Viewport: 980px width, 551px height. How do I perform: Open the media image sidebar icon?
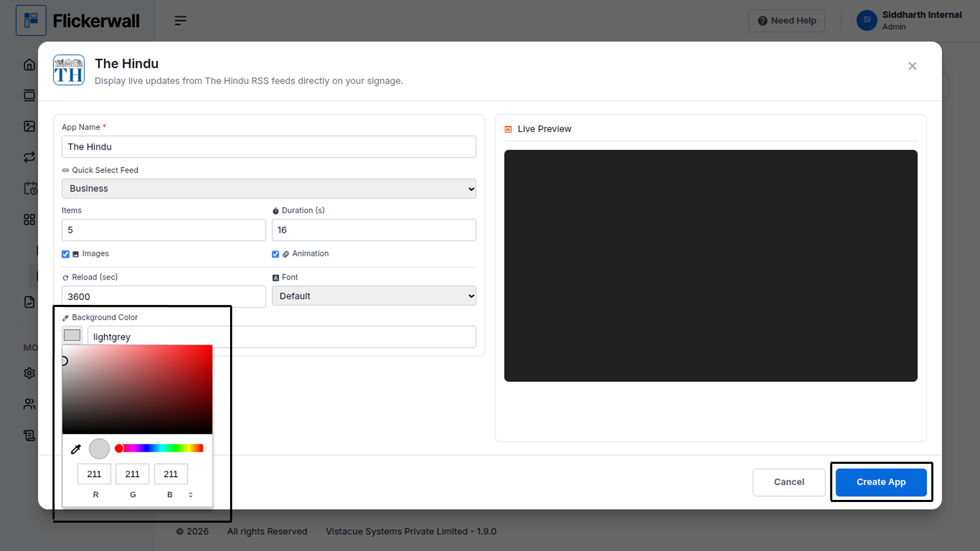click(x=29, y=126)
